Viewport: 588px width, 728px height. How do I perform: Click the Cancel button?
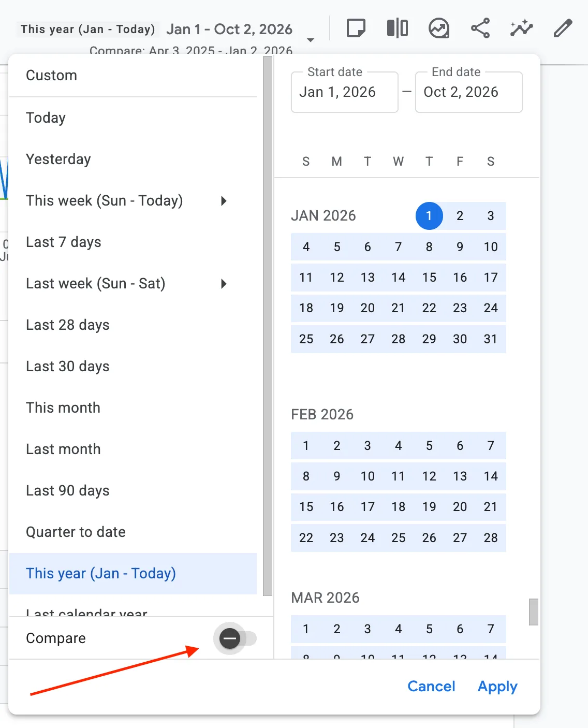pos(431,687)
